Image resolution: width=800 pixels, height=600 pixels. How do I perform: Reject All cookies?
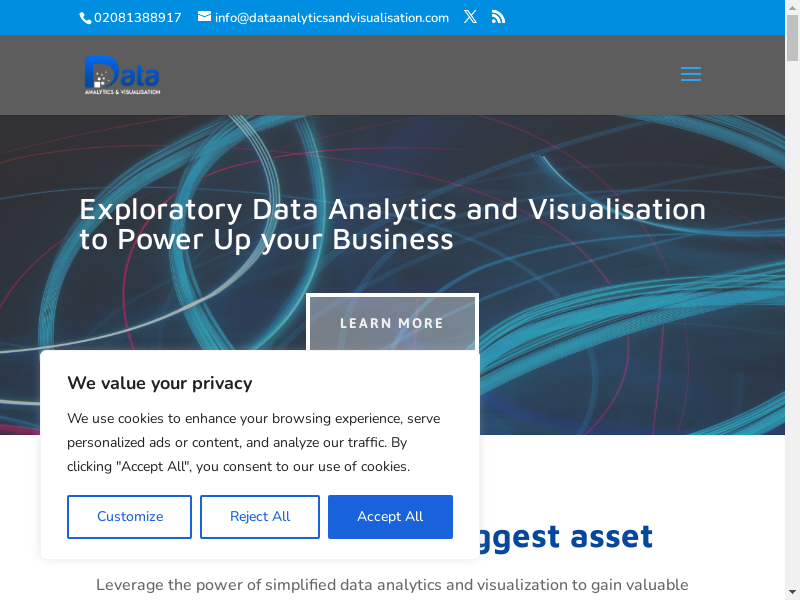260,517
